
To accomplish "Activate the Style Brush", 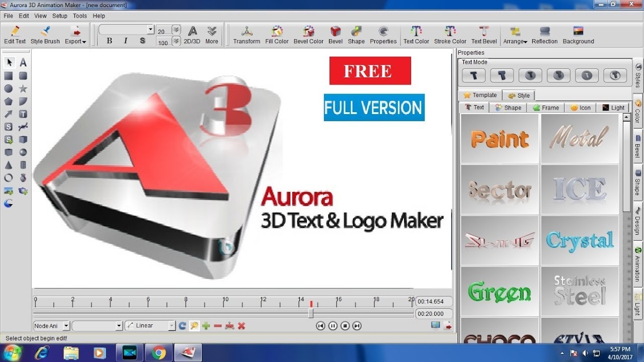I will (x=45, y=35).
